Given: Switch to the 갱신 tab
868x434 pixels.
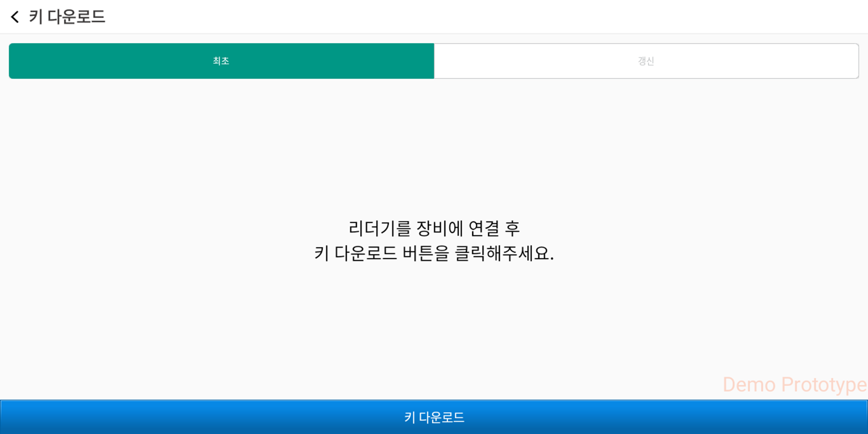Looking at the screenshot, I should [x=646, y=61].
